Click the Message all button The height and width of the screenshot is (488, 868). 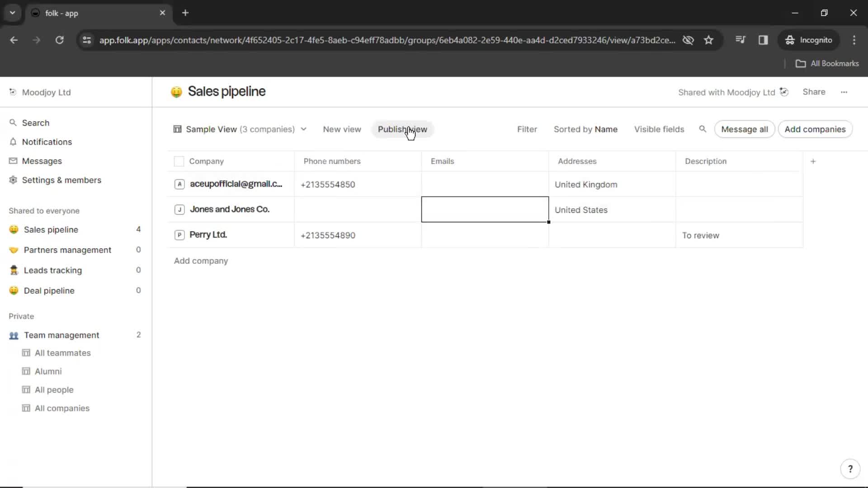pos(744,129)
